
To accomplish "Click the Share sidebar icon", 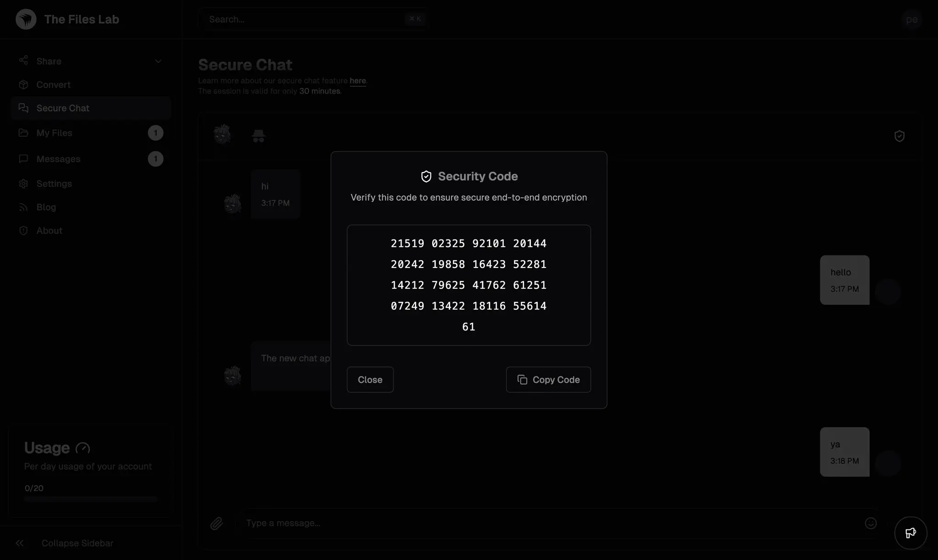I will point(23,61).
